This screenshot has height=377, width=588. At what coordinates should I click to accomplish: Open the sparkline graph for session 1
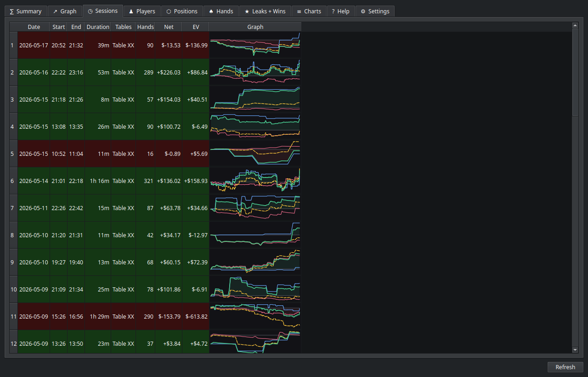point(255,45)
